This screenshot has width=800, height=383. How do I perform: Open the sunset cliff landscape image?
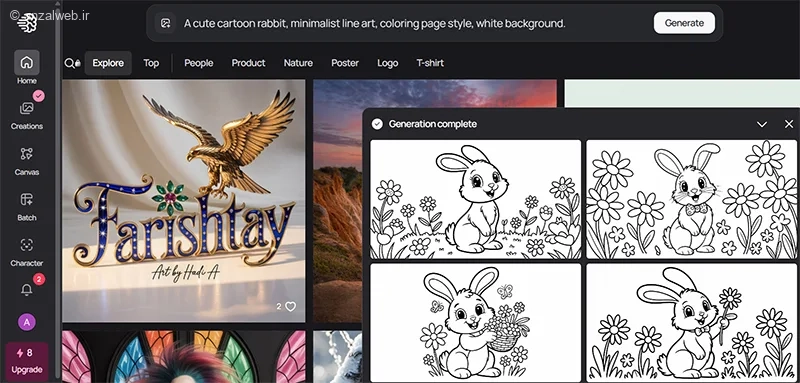coord(338,201)
